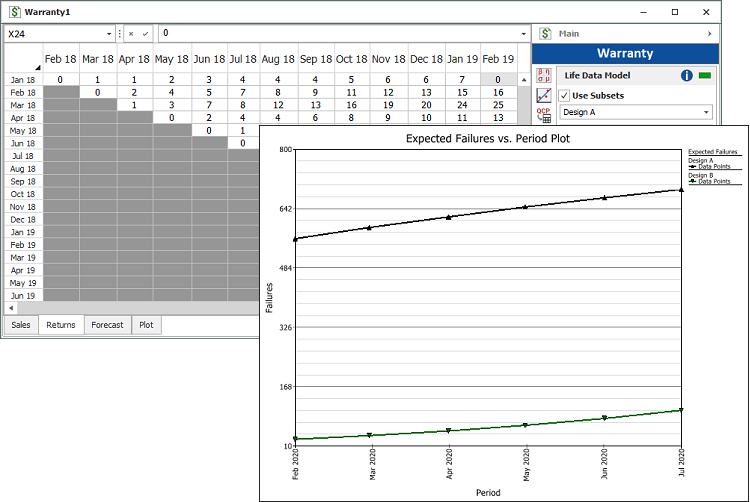Open the Forecast tab
Viewport: 750px width, 502px height.
[107, 325]
